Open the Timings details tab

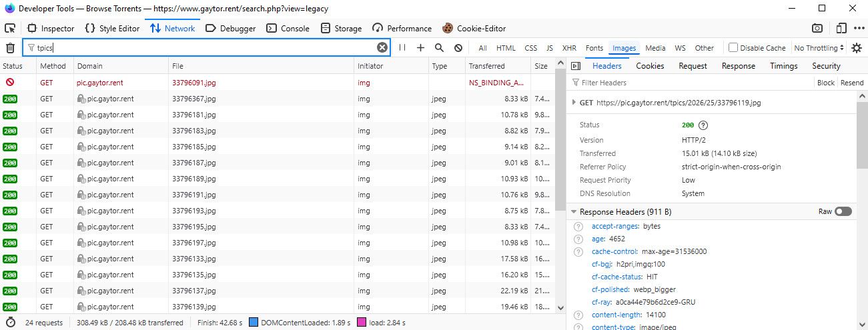click(x=783, y=66)
